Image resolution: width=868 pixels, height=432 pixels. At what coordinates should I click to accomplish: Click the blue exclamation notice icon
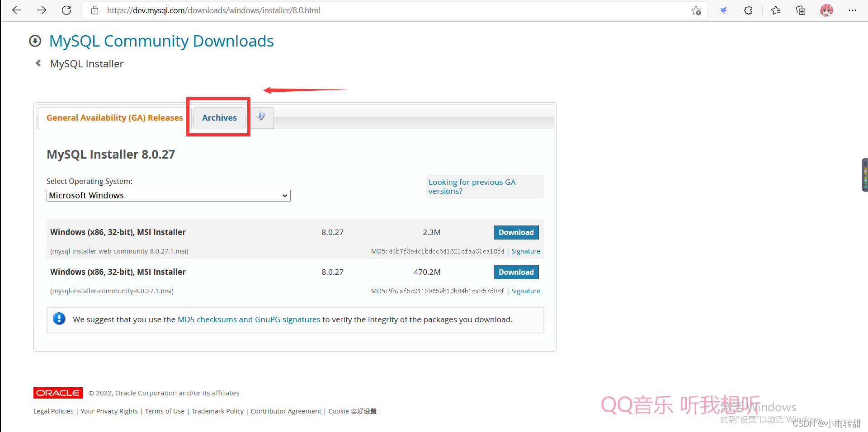pos(59,319)
